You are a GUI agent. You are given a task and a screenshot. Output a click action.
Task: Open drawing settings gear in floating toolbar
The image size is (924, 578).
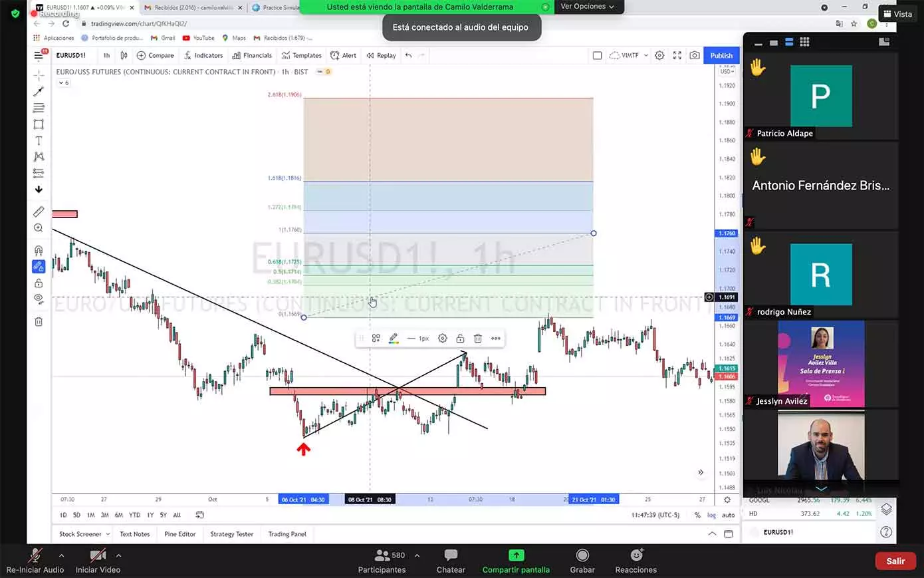coord(443,339)
